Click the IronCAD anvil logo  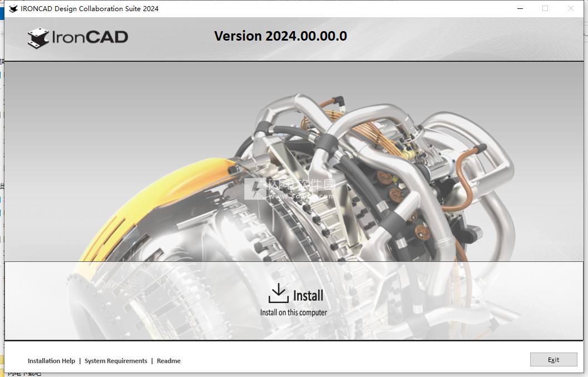38,38
